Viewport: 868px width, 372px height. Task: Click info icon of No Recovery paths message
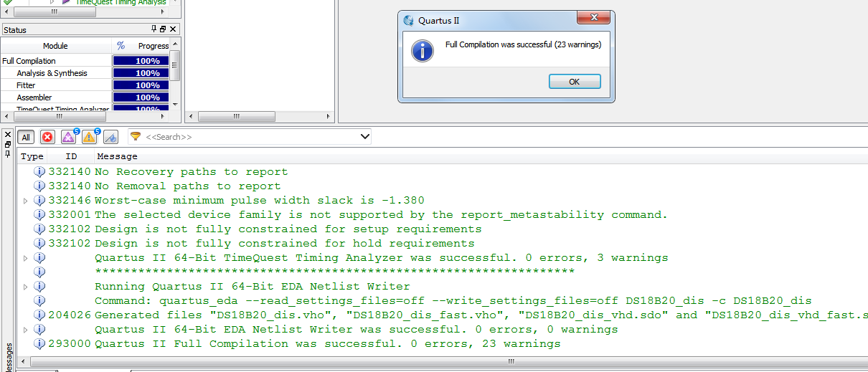click(40, 172)
